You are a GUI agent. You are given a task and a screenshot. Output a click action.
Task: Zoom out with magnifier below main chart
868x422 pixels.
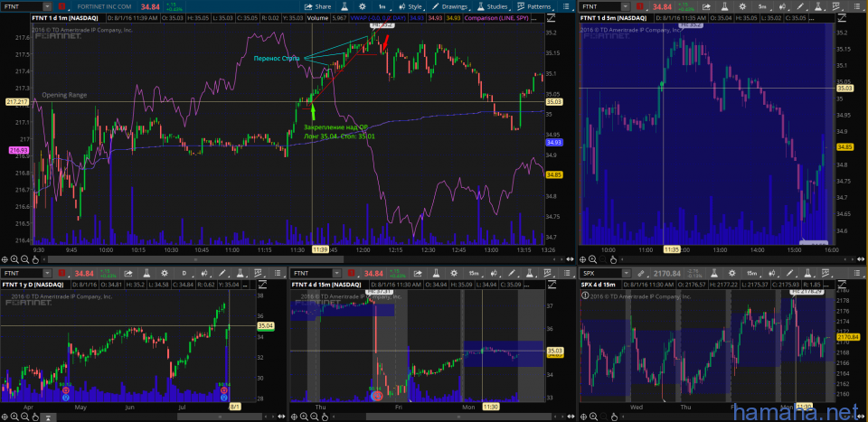pos(25,258)
